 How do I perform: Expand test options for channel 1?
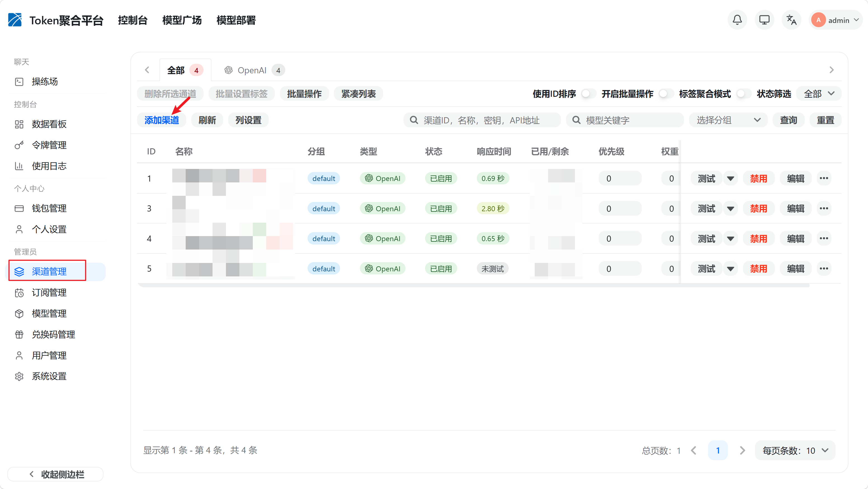(x=730, y=178)
